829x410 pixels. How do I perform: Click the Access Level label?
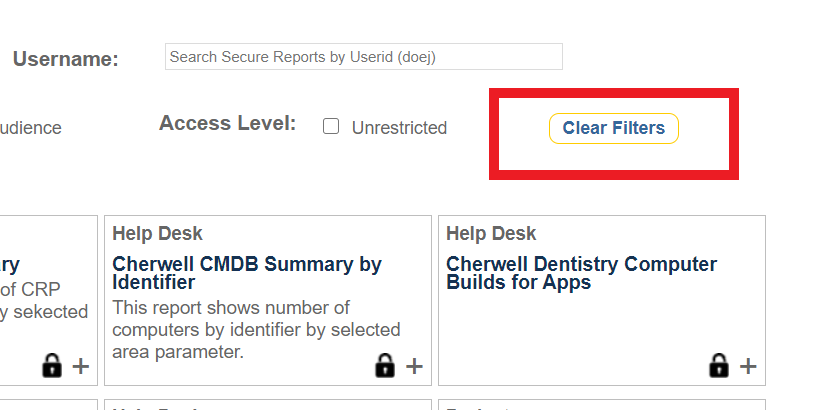pos(227,124)
